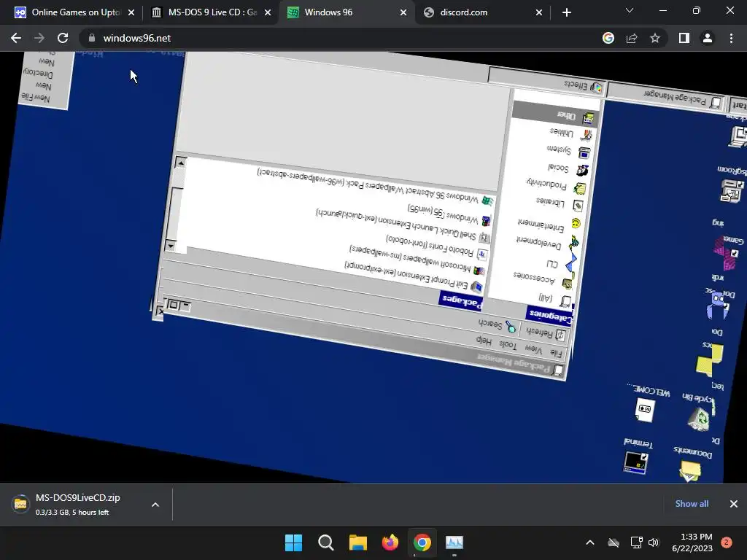The width and height of the screenshot is (747, 560).
Task: Click the package list scrollbar down arrow
Action: 171,246
